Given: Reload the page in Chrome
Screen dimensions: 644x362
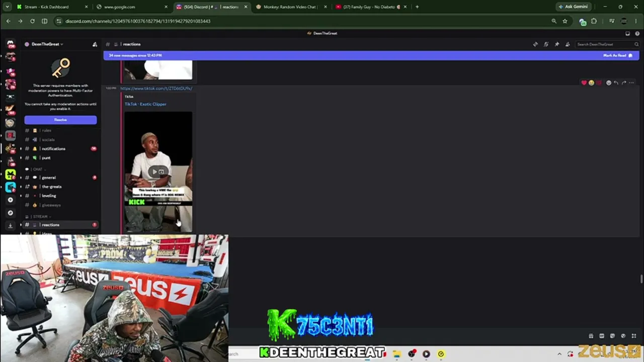Looking at the screenshot, I should coord(32,21).
